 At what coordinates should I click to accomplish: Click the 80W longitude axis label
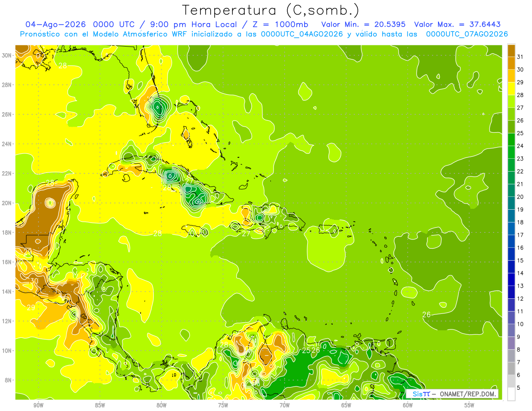click(161, 405)
